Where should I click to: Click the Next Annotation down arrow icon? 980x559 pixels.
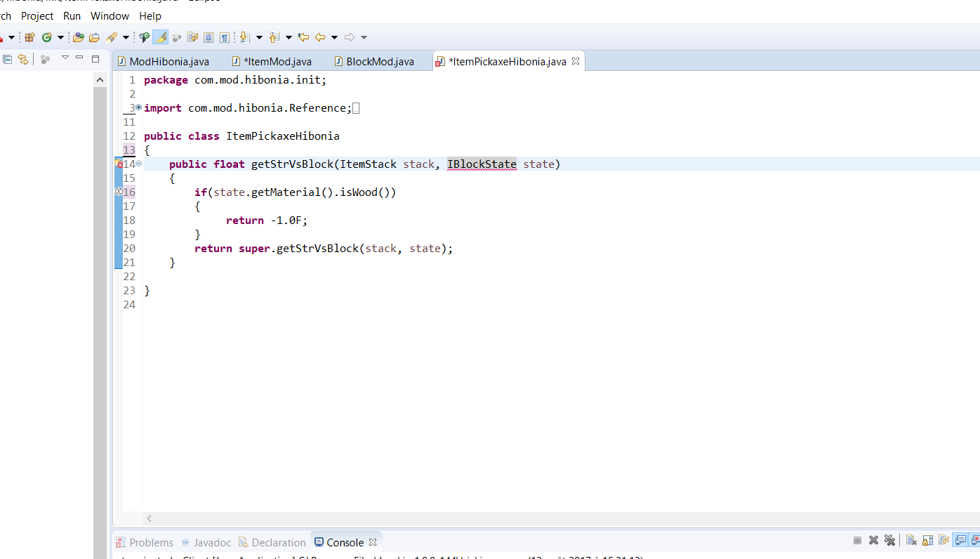(x=244, y=37)
